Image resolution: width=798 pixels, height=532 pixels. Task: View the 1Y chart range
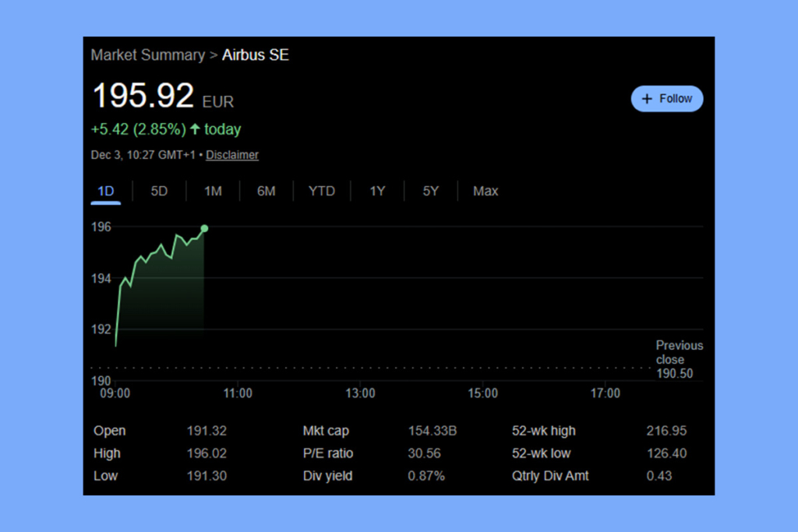(377, 191)
